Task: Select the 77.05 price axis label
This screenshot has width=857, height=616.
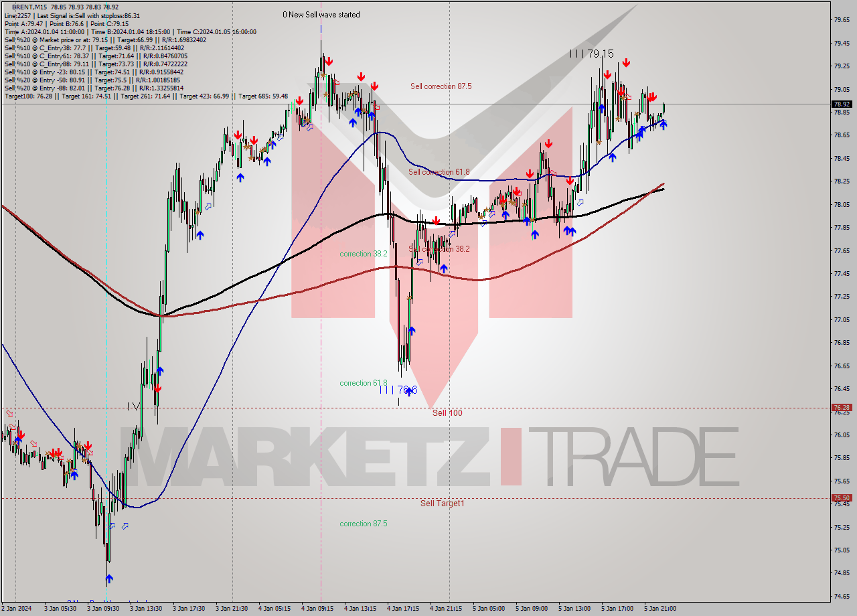Action: (x=841, y=319)
